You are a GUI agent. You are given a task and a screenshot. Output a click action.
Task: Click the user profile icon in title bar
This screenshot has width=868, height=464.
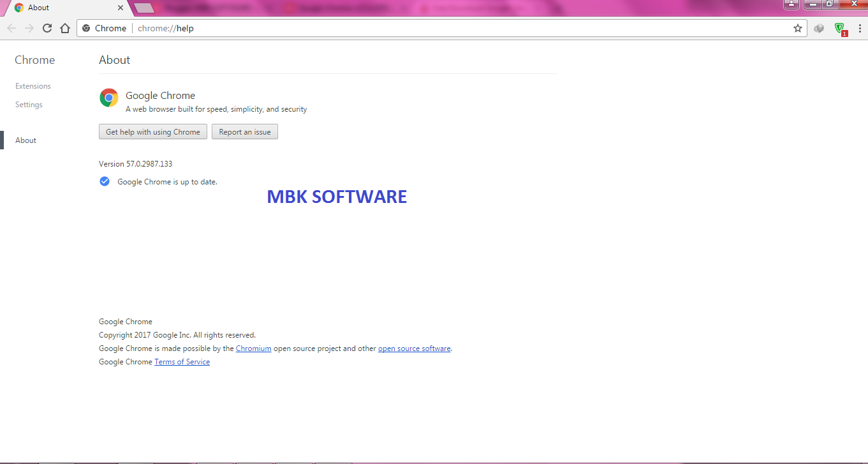(791, 4)
